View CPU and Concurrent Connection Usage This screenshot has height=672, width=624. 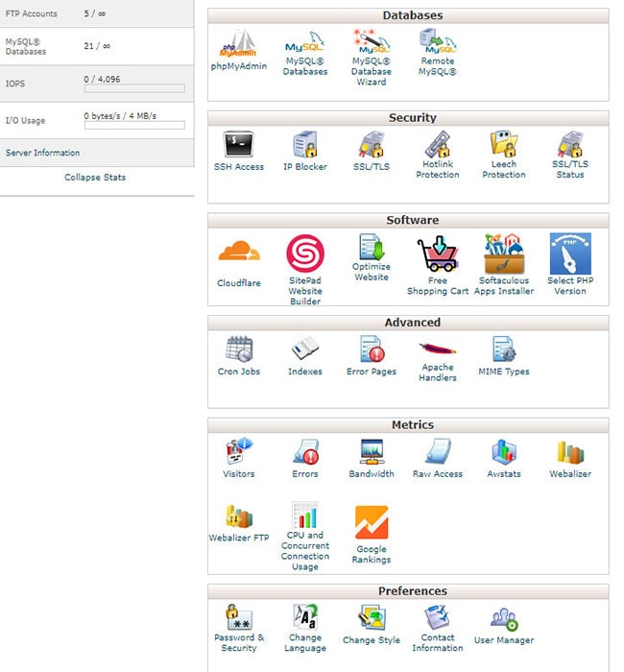pyautogui.click(x=305, y=536)
